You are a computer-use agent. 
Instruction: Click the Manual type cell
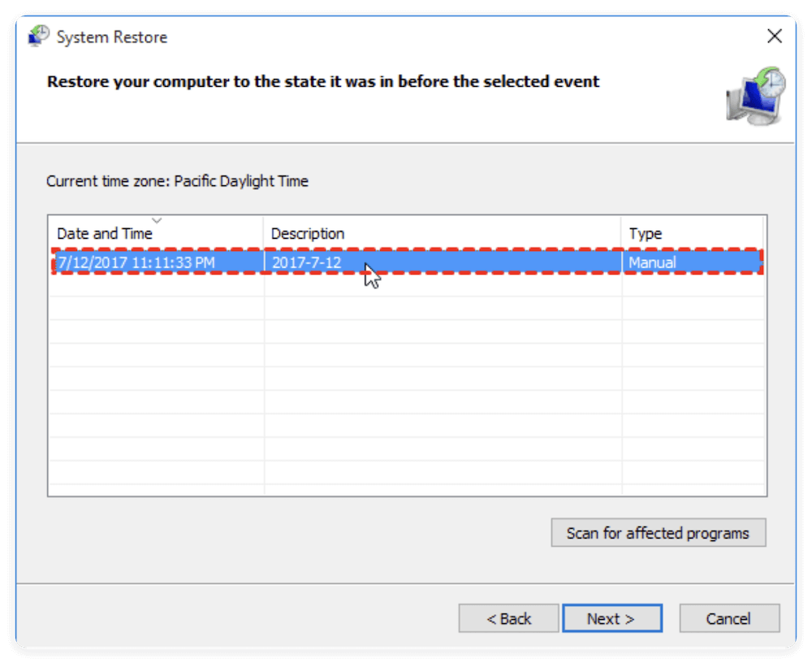[x=652, y=262]
